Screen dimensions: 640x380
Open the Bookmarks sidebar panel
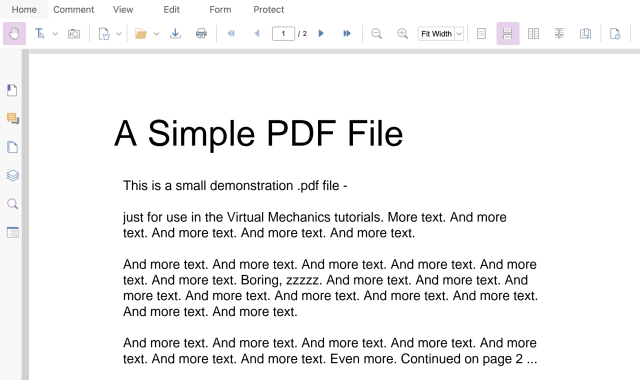coord(12,90)
